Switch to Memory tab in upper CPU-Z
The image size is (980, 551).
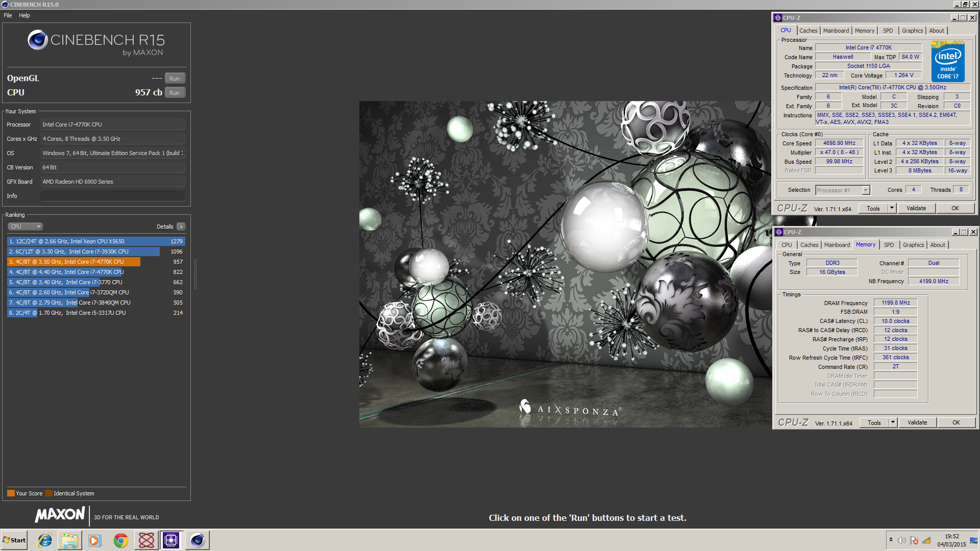(865, 31)
